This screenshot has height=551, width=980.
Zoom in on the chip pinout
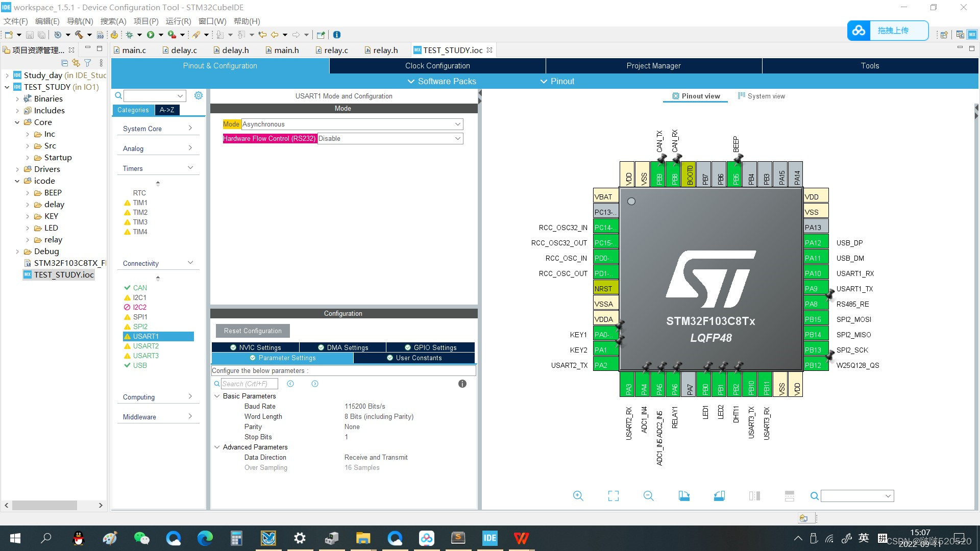point(578,496)
